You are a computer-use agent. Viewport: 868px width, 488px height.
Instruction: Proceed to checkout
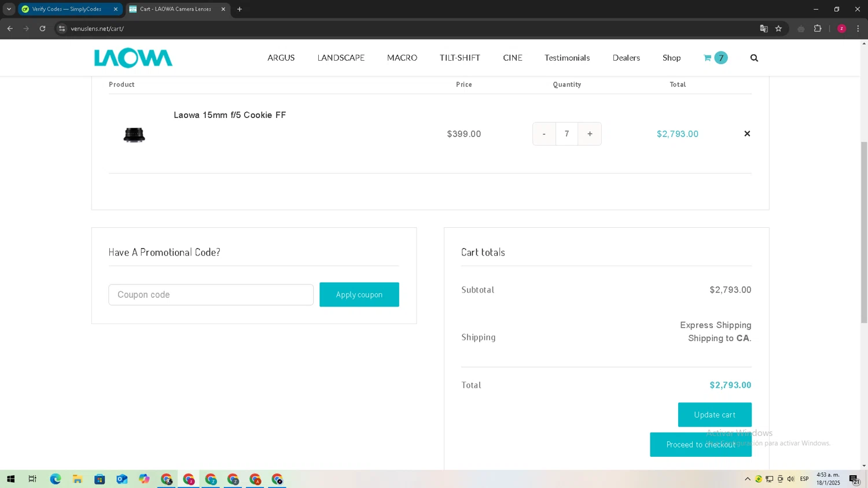click(701, 445)
